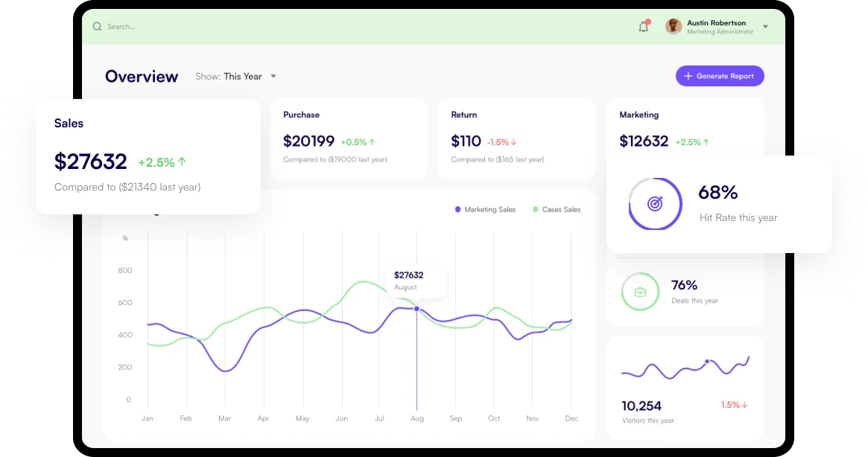Click the red arrow next to visitors 1.5%
The height and width of the screenshot is (457, 868).
click(x=744, y=405)
